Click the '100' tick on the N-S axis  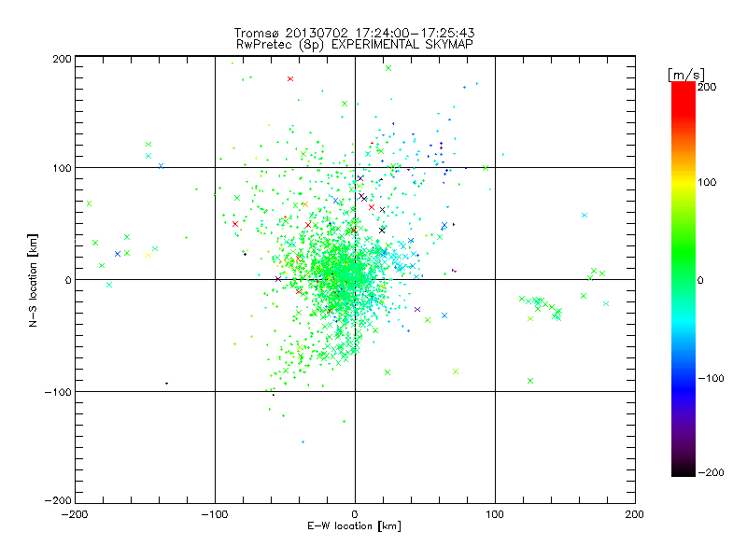[63, 168]
